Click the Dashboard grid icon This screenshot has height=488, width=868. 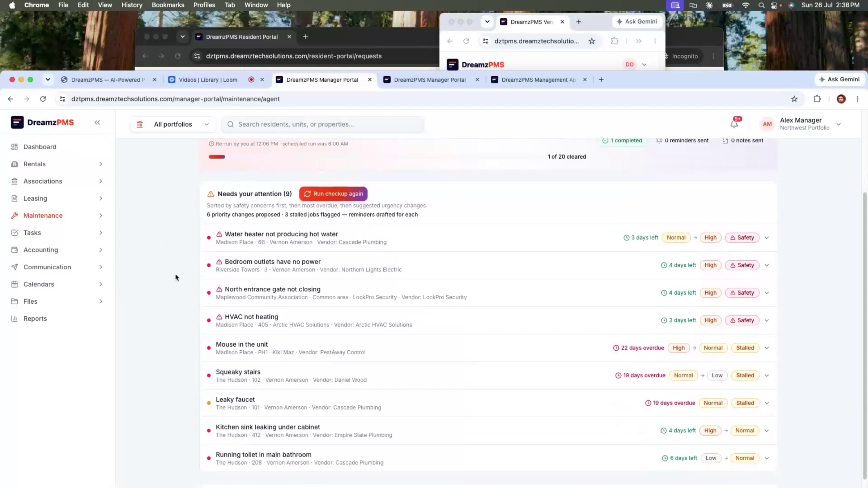click(x=14, y=147)
